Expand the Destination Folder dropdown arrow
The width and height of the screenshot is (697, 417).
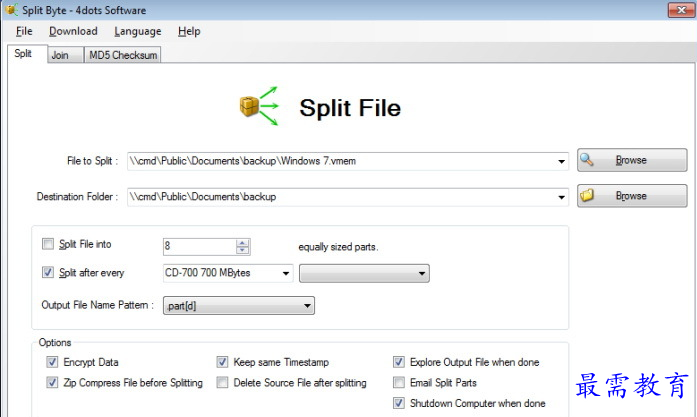pos(561,197)
